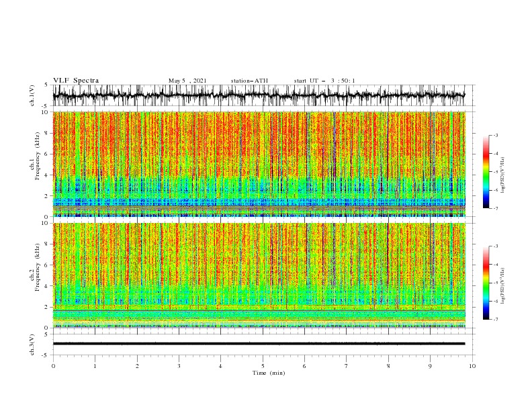Click the 'ch.3(V)' axis label
The width and height of the screenshot is (532, 411).
32,345
